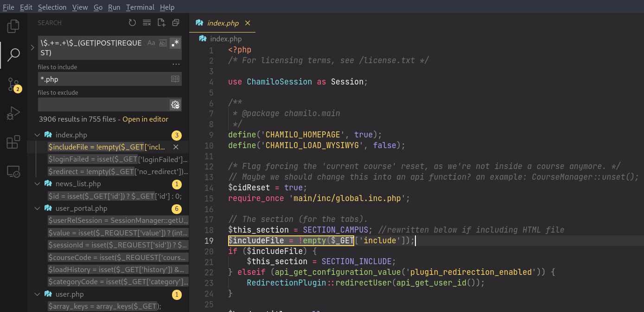Collapse the user_portal.php results group
The width and height of the screenshot is (644, 312).
coord(38,208)
